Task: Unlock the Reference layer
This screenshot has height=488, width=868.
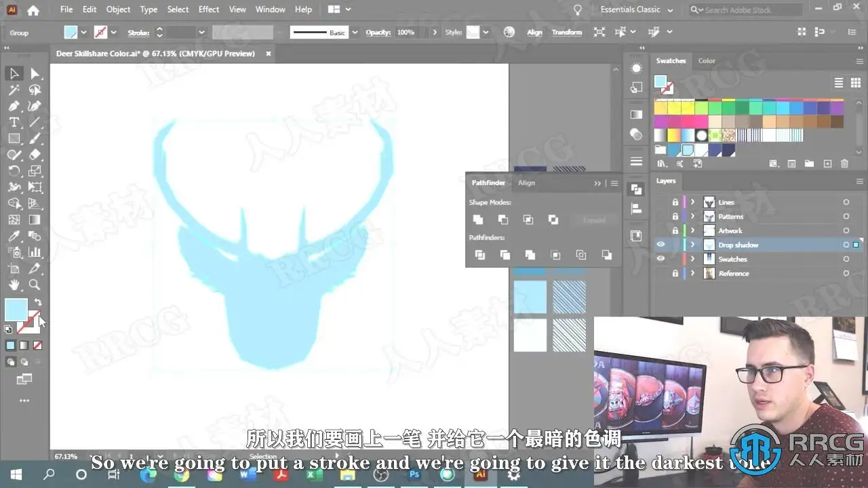Action: coord(675,273)
